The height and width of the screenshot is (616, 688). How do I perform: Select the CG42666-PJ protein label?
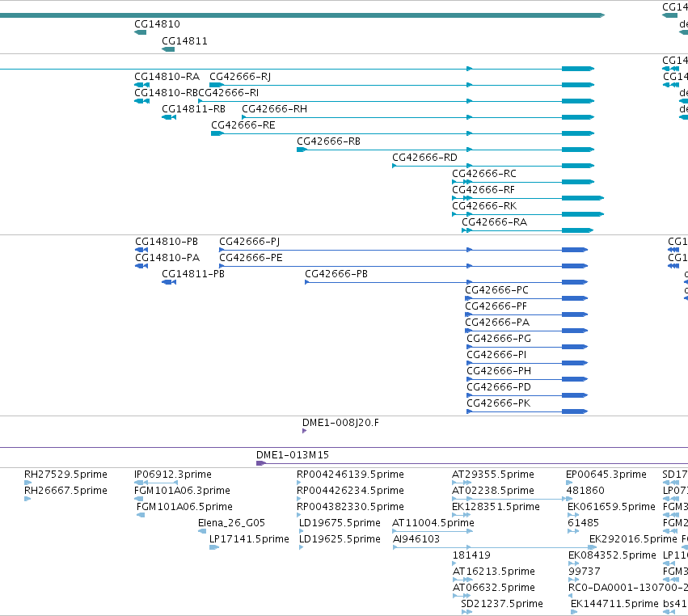point(249,243)
